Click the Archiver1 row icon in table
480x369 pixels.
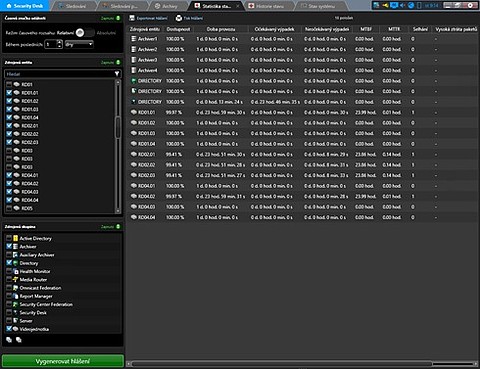tap(134, 39)
